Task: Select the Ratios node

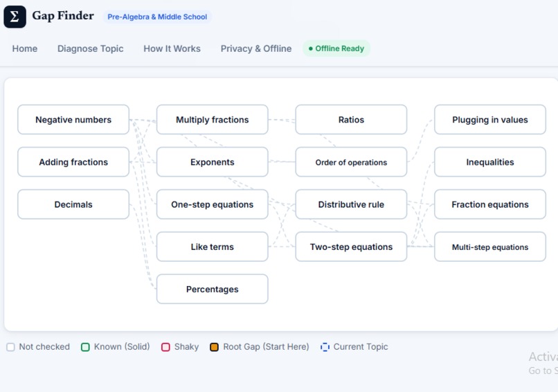Action: (351, 120)
